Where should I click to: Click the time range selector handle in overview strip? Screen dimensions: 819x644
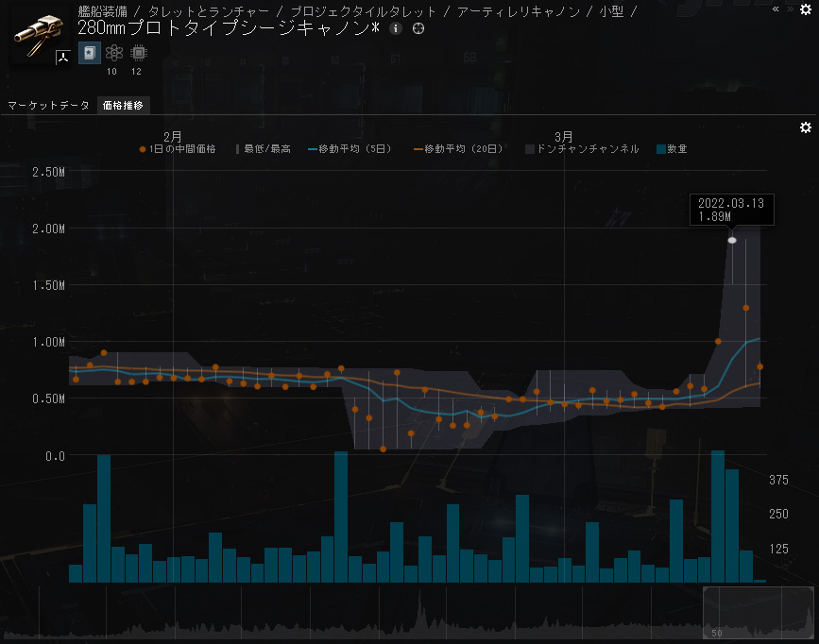758,612
